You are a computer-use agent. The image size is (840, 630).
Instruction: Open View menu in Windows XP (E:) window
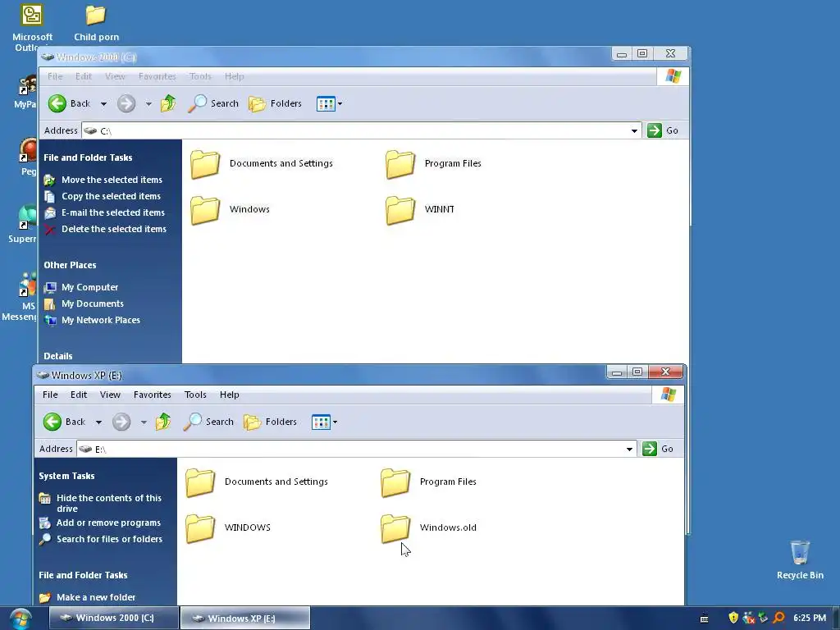(x=110, y=395)
